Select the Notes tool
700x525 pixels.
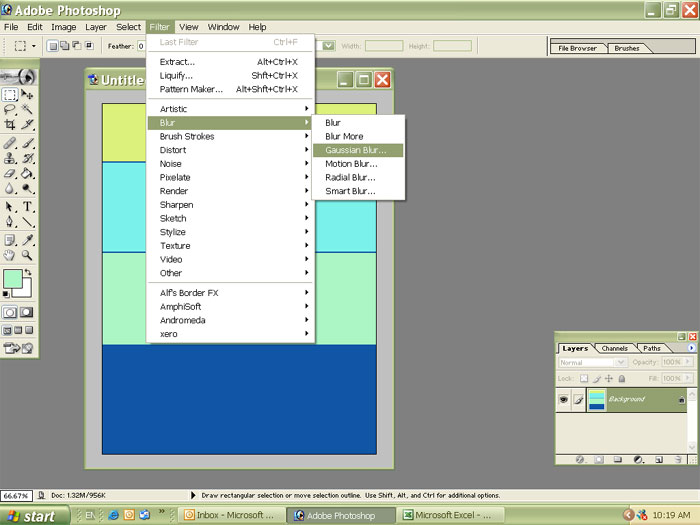click(x=10, y=240)
